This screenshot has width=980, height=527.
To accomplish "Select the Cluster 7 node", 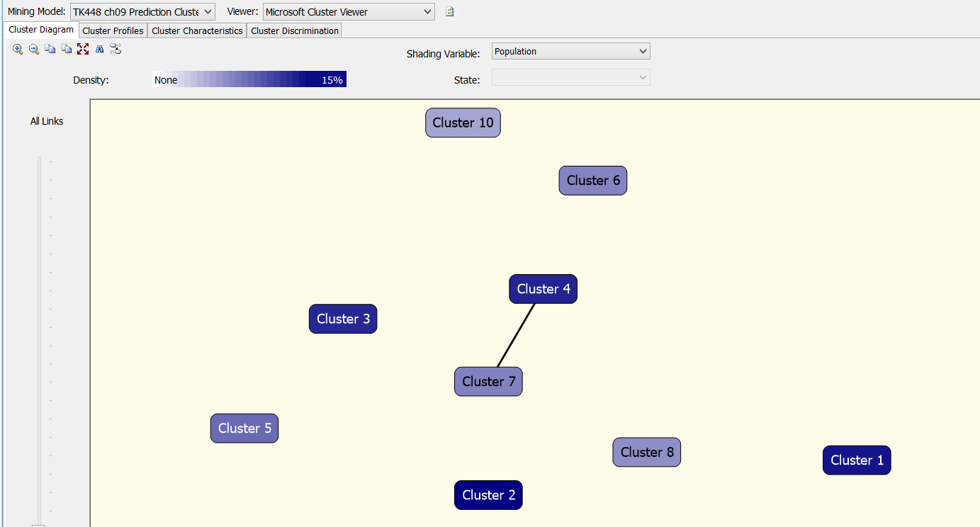I will pos(488,381).
